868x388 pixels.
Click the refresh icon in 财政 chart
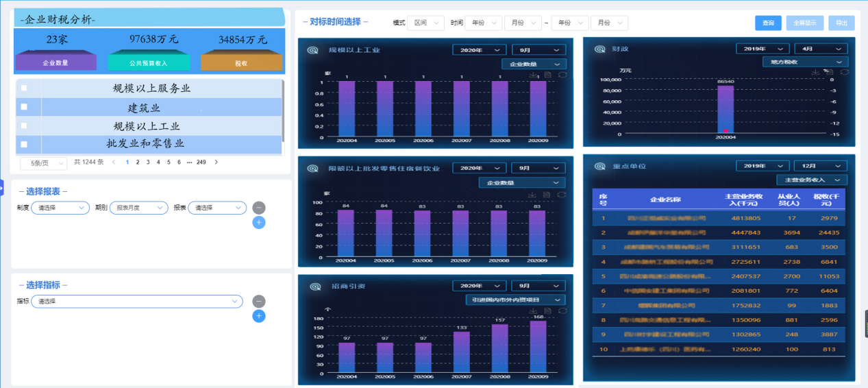point(844,72)
